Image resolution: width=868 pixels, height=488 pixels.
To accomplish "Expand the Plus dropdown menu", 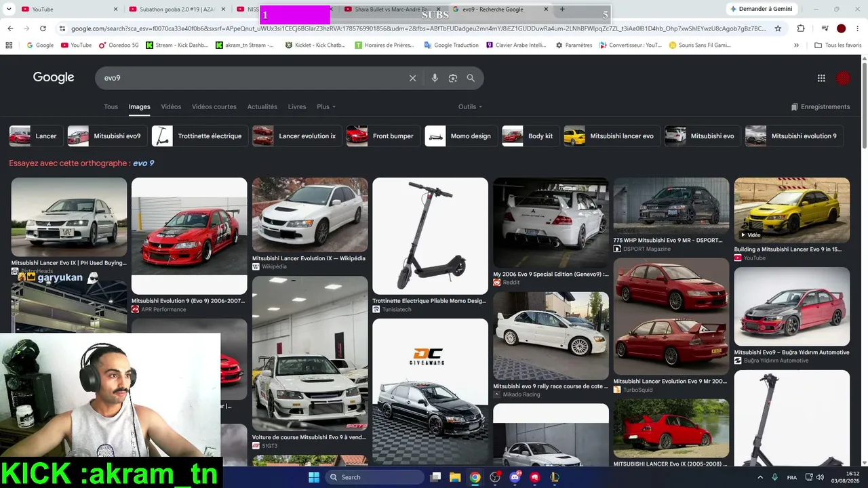I will coord(326,106).
